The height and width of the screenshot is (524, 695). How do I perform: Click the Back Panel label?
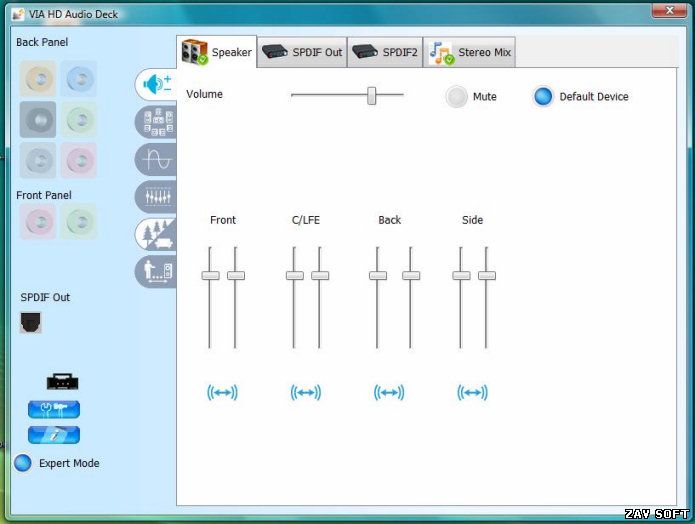coord(42,42)
